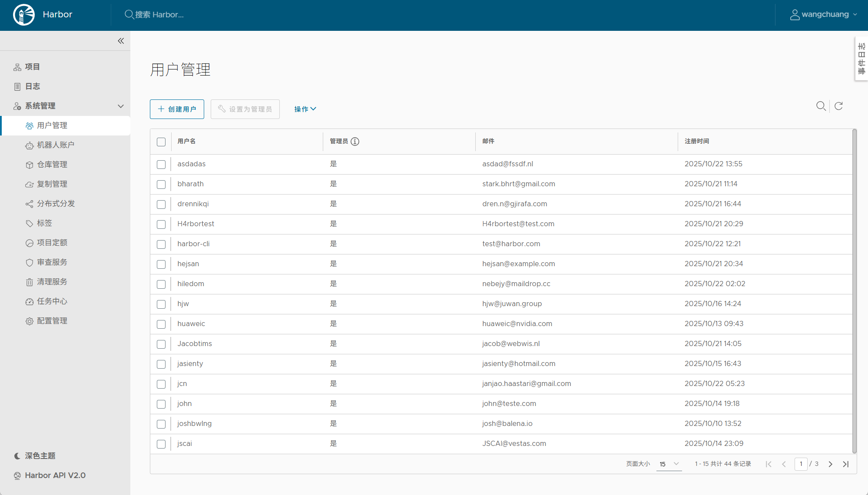Check the row for user huaweic
The image size is (868, 495).
(161, 324)
